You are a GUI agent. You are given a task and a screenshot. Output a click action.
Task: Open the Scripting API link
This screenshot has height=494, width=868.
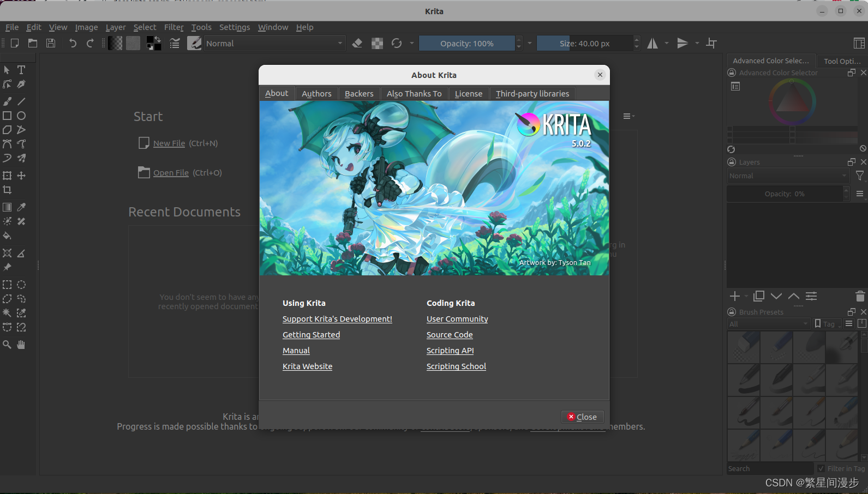pos(450,351)
